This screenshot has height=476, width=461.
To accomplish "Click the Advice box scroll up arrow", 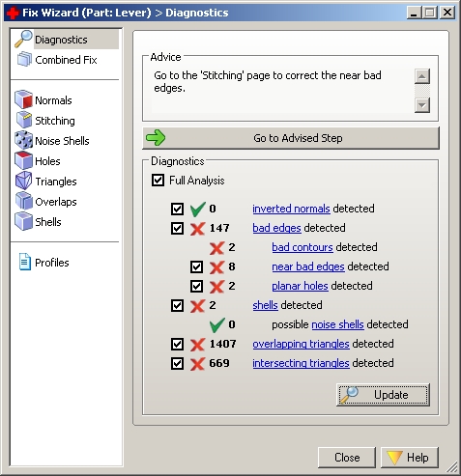I will (x=422, y=76).
